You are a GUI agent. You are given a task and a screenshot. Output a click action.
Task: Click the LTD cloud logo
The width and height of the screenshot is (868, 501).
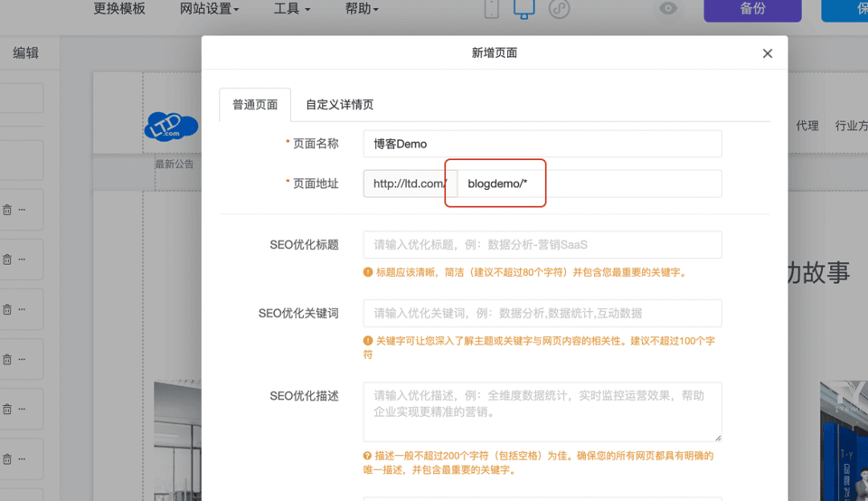tap(170, 126)
